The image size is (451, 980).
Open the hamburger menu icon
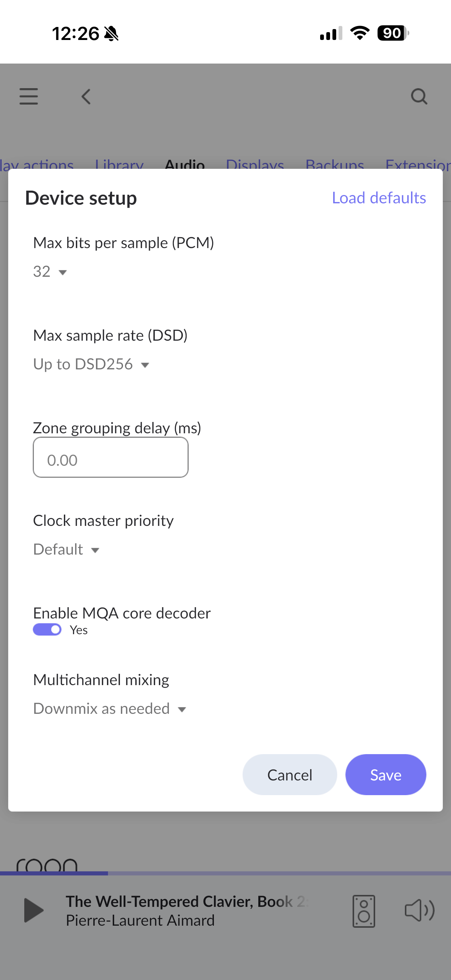pyautogui.click(x=29, y=96)
